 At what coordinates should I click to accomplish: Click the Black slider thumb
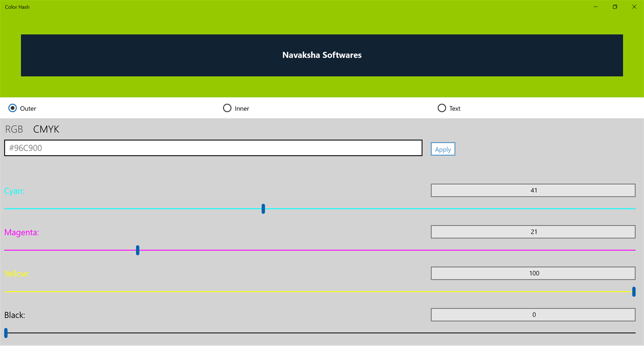[x=6, y=333]
